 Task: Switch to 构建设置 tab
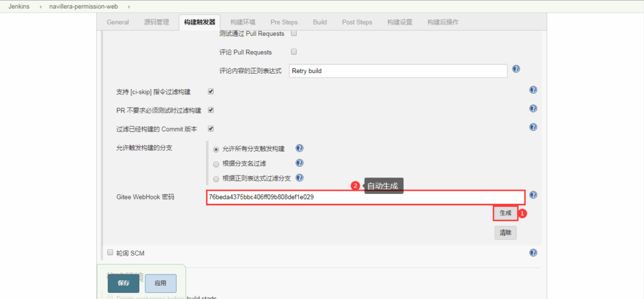pyautogui.click(x=399, y=22)
